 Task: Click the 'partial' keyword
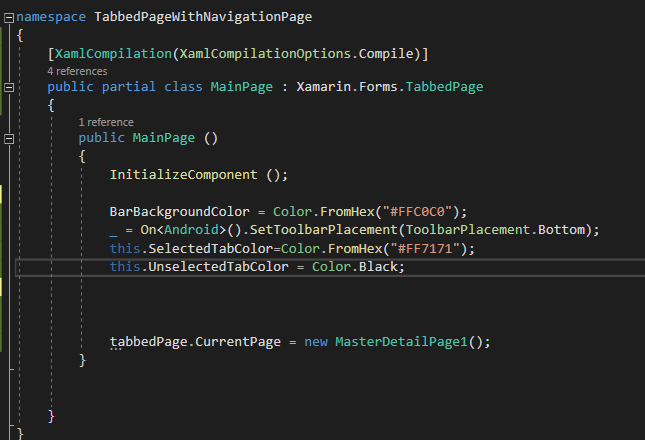pos(129,87)
